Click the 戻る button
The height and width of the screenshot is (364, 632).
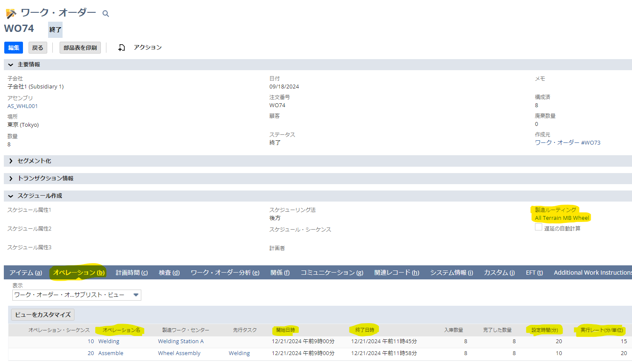[x=38, y=48]
